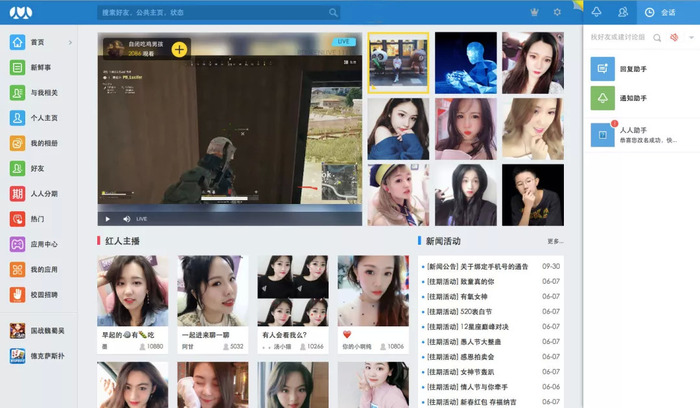The image size is (700, 408).
Task: Expand the 首页 chevron arrow
Action: point(70,42)
